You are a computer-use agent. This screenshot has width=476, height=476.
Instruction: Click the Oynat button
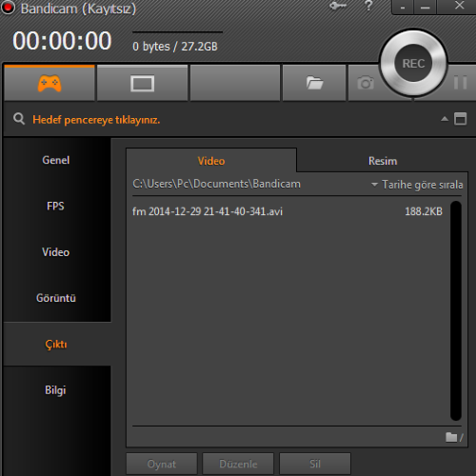(162, 464)
